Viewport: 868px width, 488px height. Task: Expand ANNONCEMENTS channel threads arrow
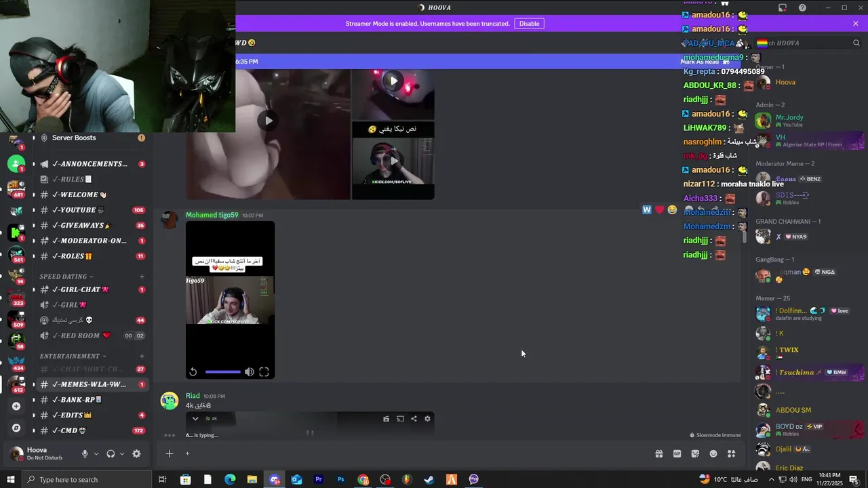33,164
